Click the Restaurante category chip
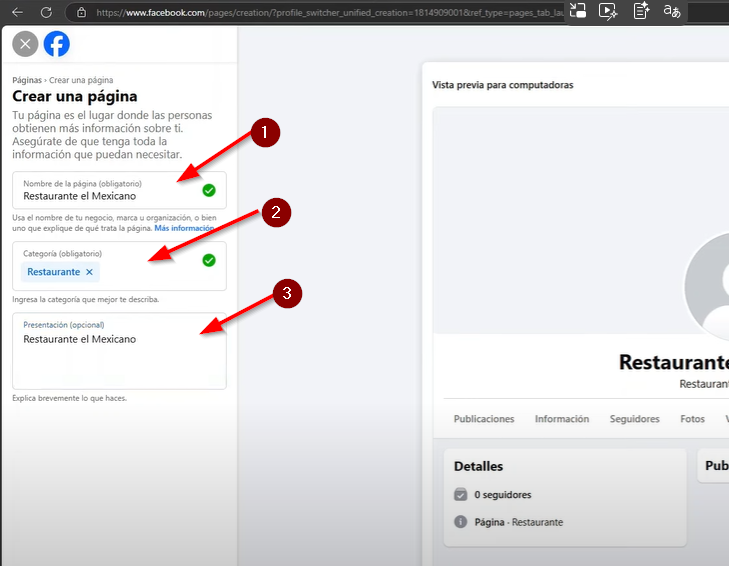This screenshot has height=566, width=729. click(60, 272)
